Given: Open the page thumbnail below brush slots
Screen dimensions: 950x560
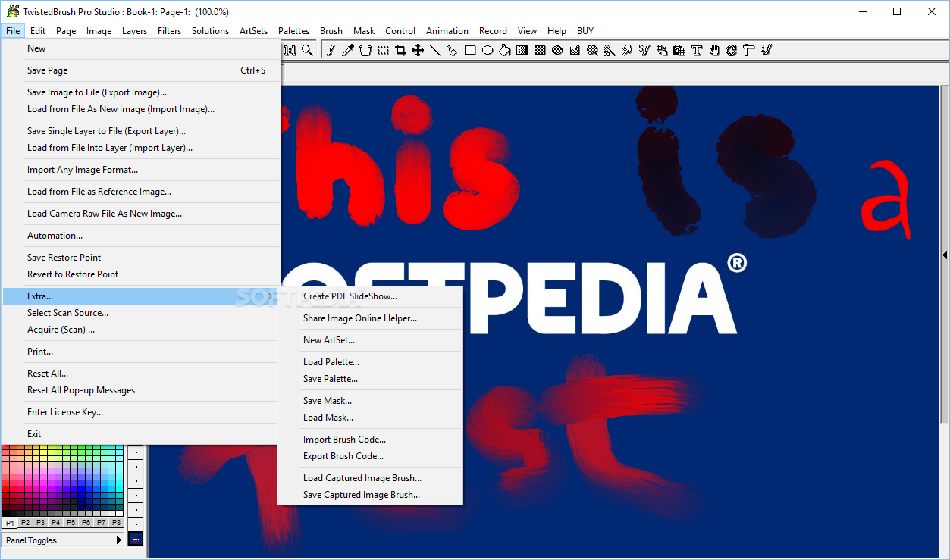Looking at the screenshot, I should coord(136,539).
